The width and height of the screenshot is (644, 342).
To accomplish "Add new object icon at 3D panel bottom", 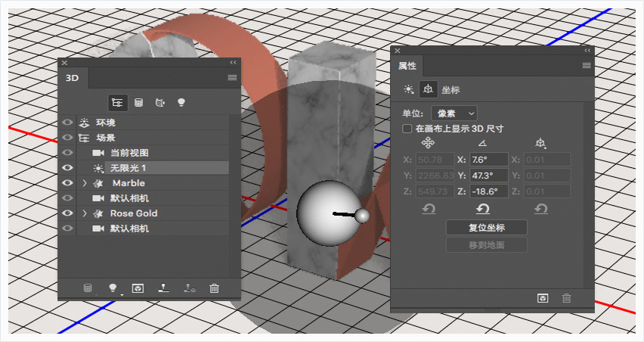I will 88,288.
